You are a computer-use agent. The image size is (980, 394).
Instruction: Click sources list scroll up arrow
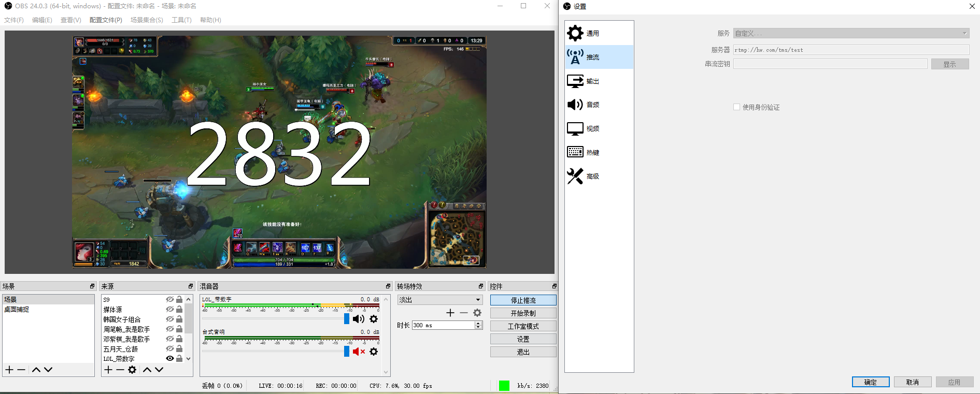coord(189,299)
